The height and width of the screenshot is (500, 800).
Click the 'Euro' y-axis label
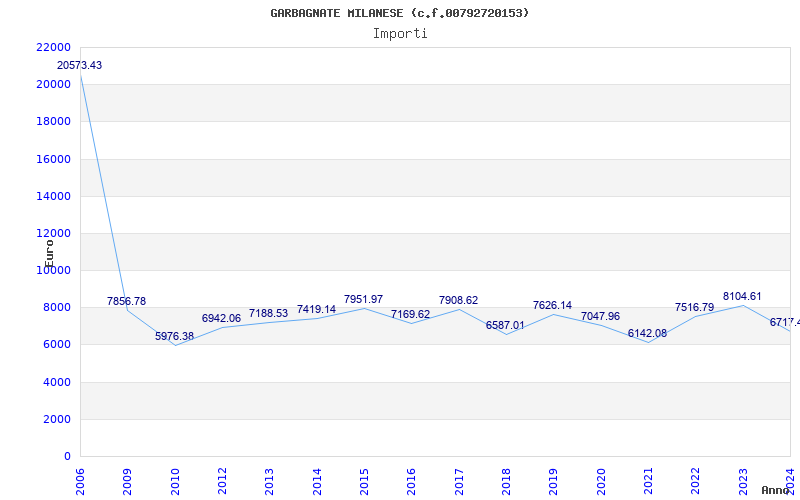tap(49, 254)
